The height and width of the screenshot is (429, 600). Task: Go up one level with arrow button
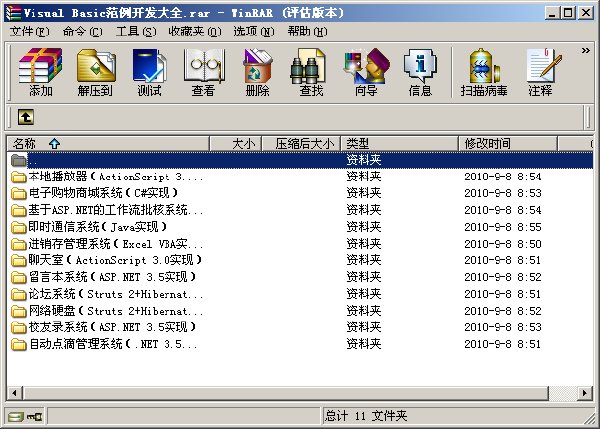(x=26, y=117)
